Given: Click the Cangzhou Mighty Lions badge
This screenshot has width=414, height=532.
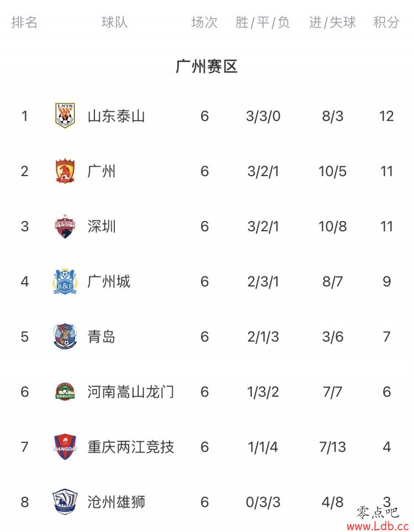Looking at the screenshot, I should 65,502.
